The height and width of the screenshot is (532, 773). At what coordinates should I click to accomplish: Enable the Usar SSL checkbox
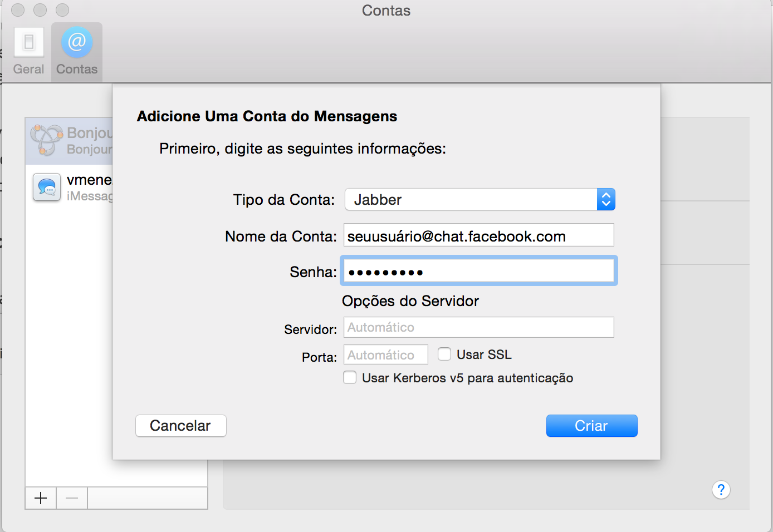[x=444, y=354]
